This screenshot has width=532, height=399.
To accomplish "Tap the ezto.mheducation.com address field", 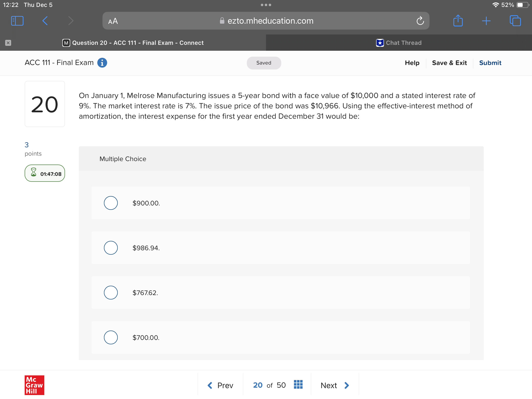I will pyautogui.click(x=270, y=21).
